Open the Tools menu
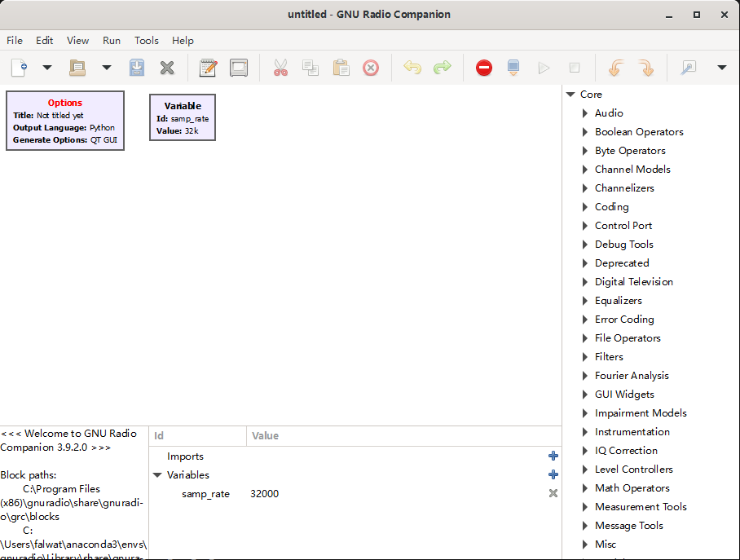 [x=147, y=41]
